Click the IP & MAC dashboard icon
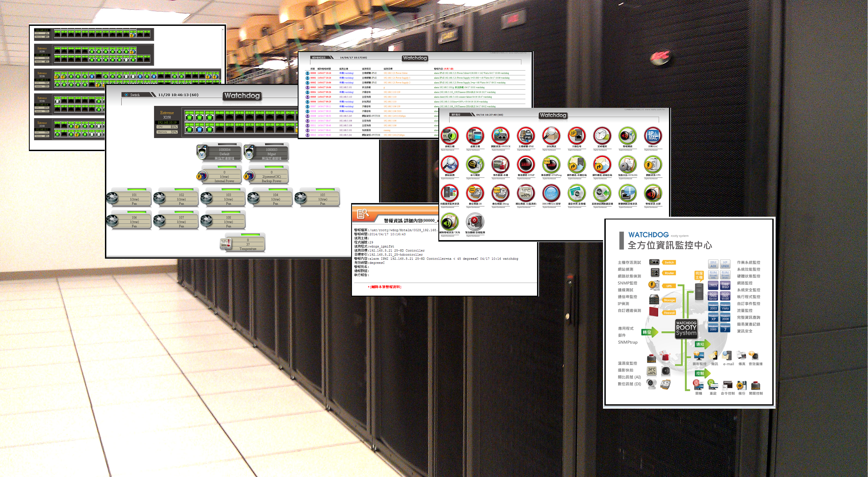 pyautogui.click(x=653, y=136)
